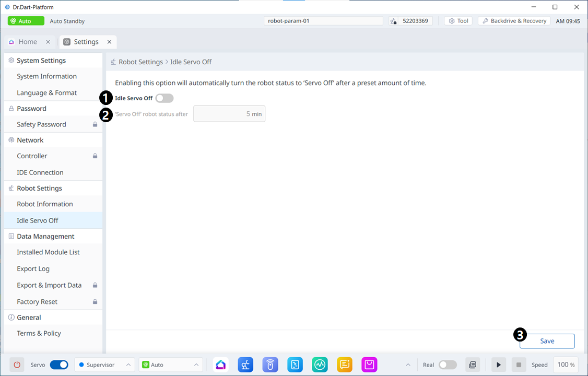The height and width of the screenshot is (376, 588).
Task: Open the purple jog remote module icon
Action: [x=270, y=365]
